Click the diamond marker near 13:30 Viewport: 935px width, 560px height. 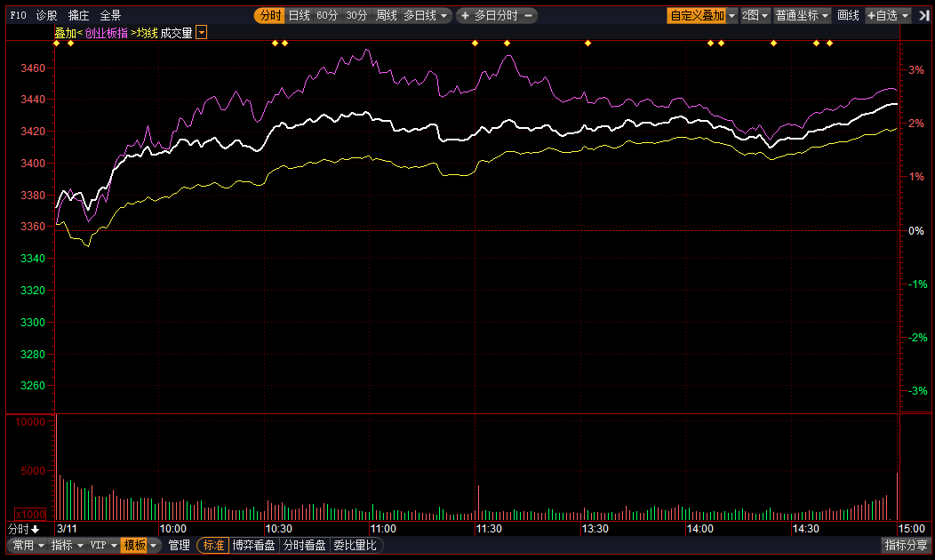588,44
